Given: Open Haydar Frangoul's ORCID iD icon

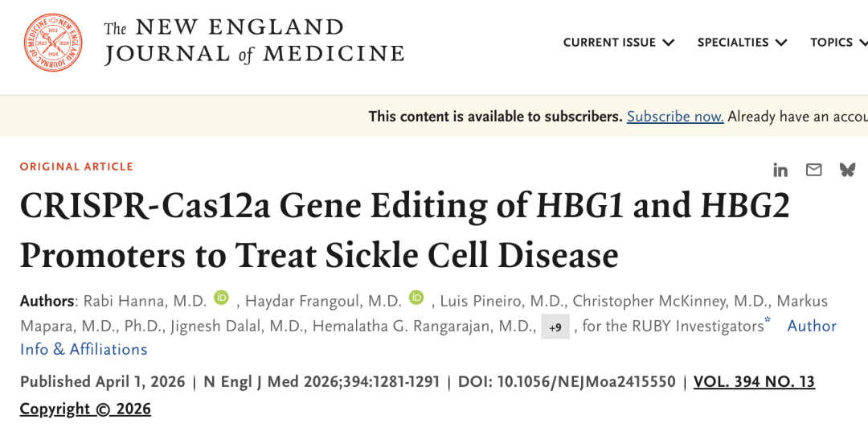Looking at the screenshot, I should pyautogui.click(x=416, y=298).
